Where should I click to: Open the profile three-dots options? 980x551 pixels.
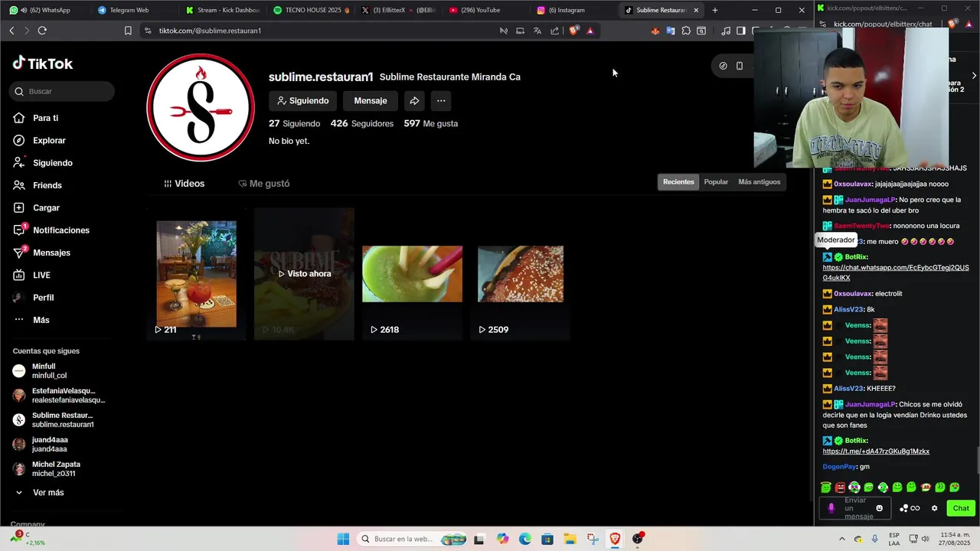[441, 100]
